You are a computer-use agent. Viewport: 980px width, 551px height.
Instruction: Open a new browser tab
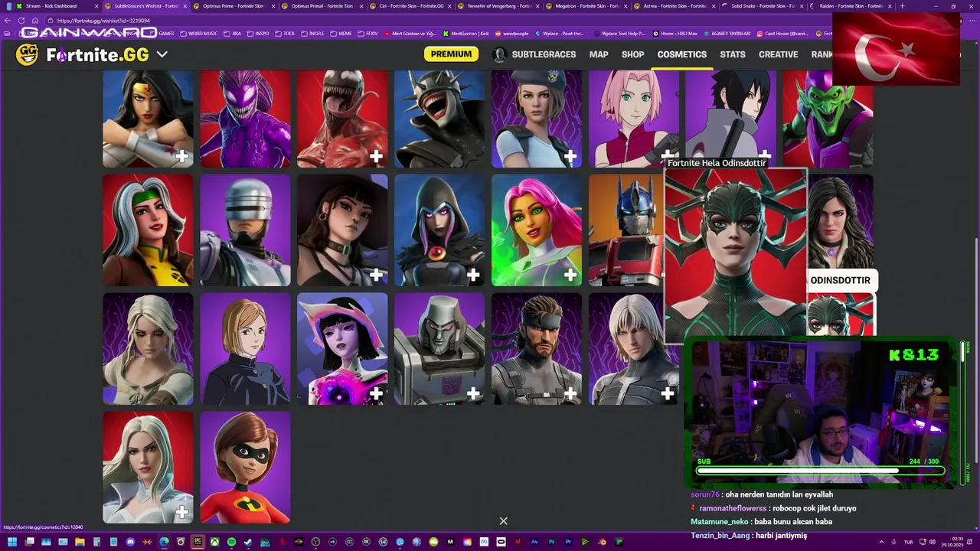pyautogui.click(x=902, y=6)
